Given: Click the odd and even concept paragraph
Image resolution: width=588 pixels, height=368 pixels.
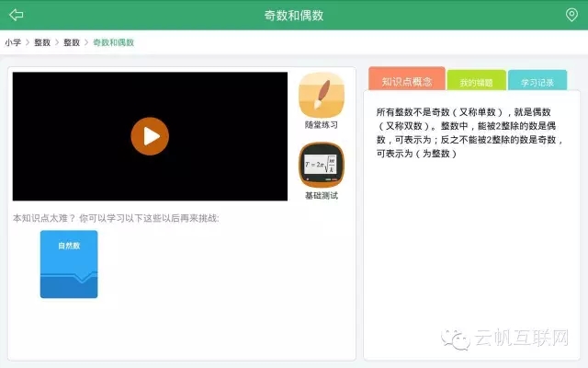Looking at the screenshot, I should 470,132.
